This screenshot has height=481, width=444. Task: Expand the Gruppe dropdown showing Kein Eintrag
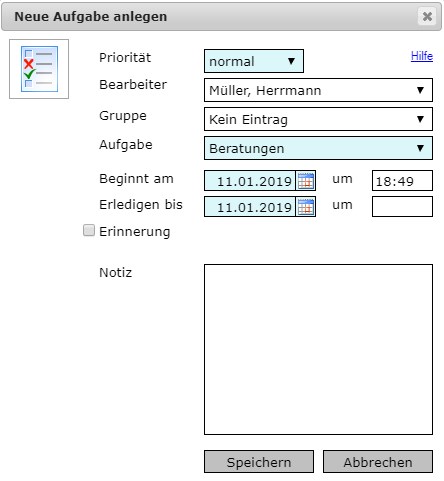[x=318, y=119]
